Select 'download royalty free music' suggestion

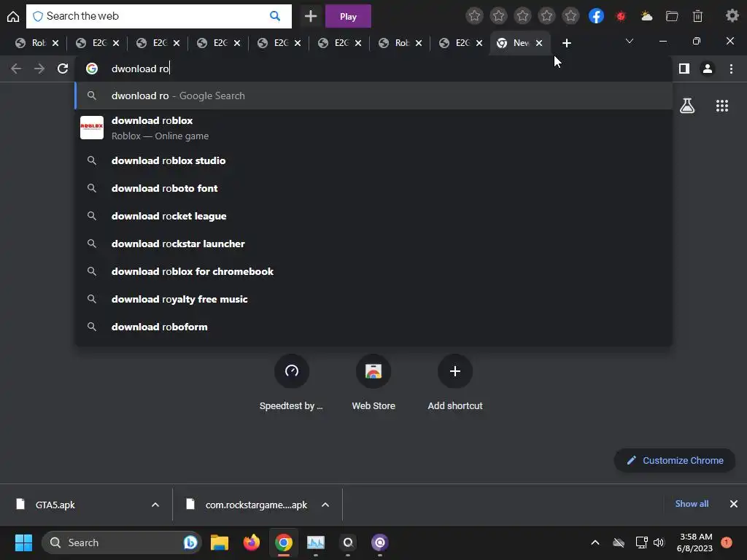tap(373, 299)
